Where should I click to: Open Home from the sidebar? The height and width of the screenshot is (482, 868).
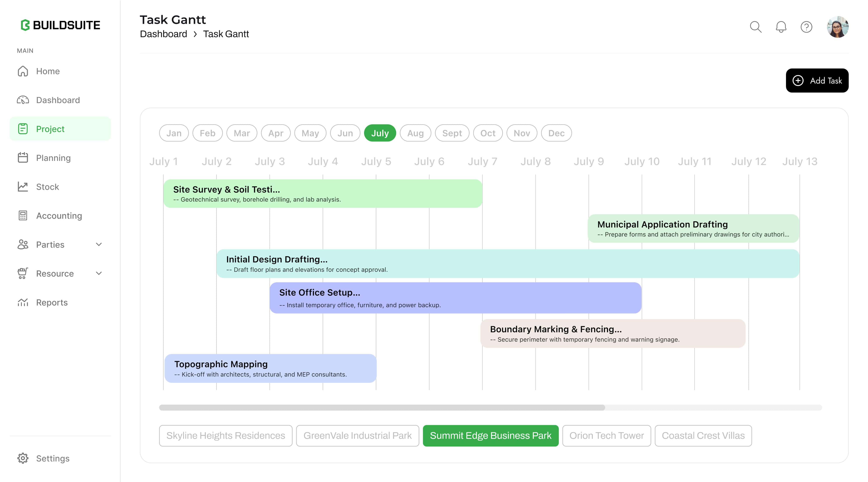pyautogui.click(x=48, y=71)
